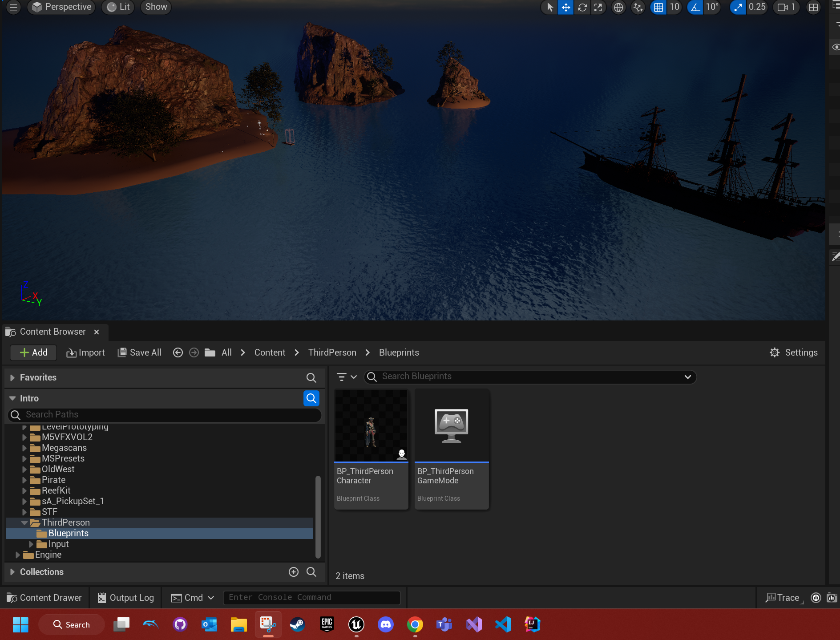Toggle scale snapping in viewport
This screenshot has width=840, height=640.
click(738, 7)
